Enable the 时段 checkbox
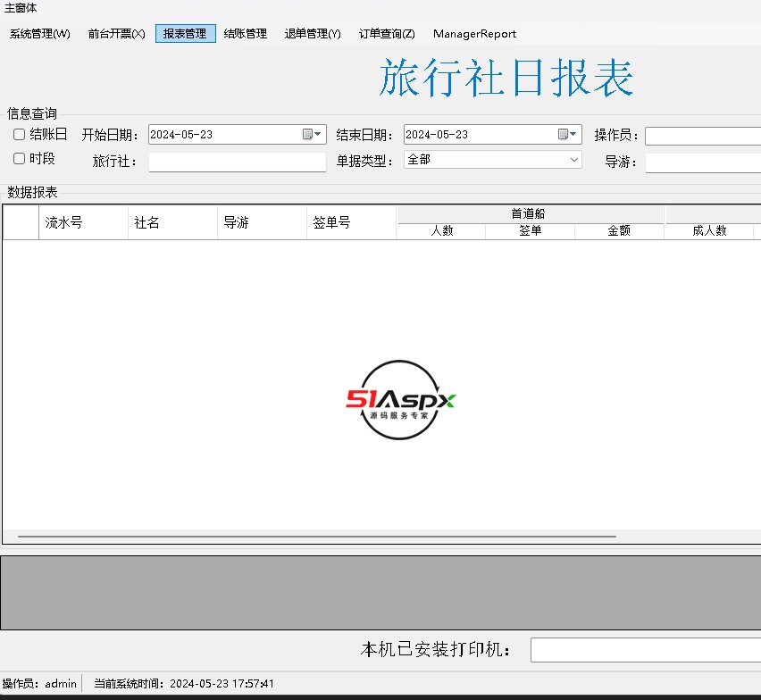Image resolution: width=761 pixels, height=700 pixels. coord(19,159)
